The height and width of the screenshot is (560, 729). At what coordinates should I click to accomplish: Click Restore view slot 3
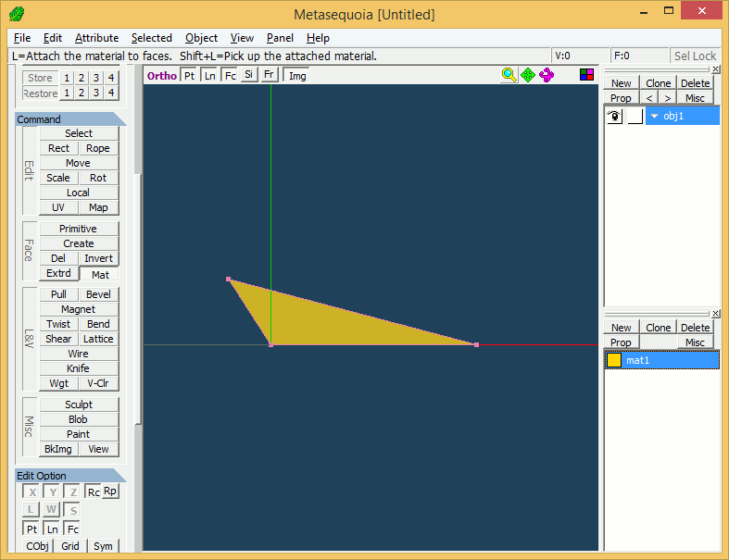point(96,93)
